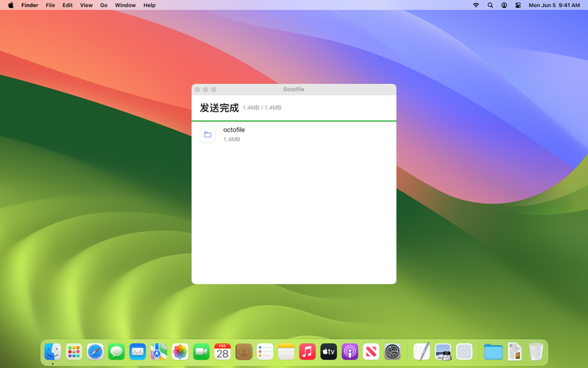Open the Mail app in dock

(138, 352)
